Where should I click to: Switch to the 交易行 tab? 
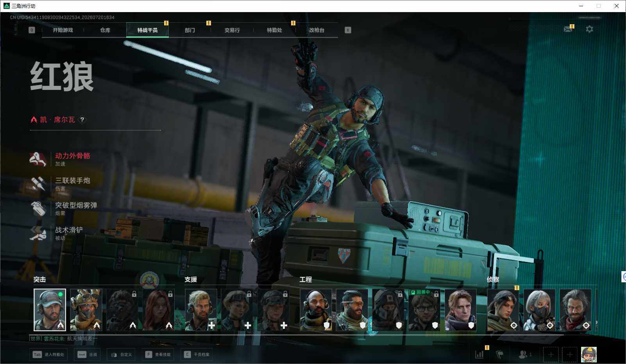point(232,30)
